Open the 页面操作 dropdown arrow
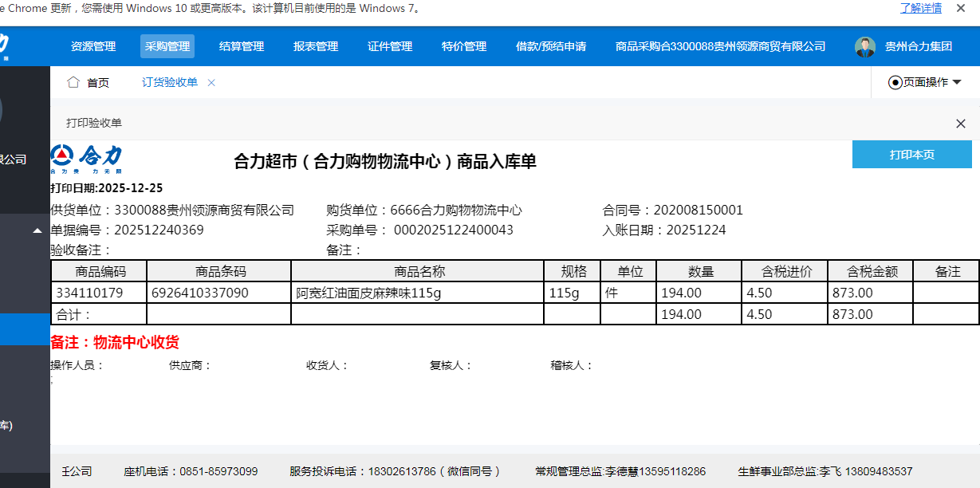 click(957, 82)
